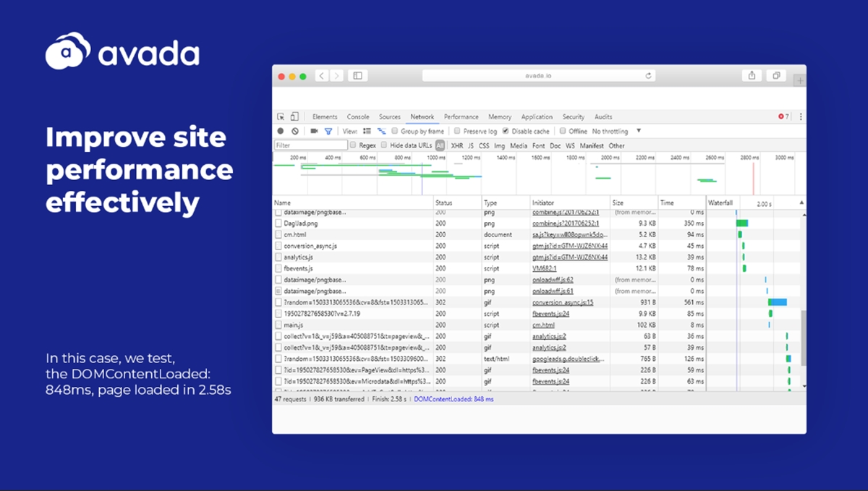This screenshot has height=491, width=868.
Task: Click the file icon beside analytics.js
Action: tap(278, 257)
